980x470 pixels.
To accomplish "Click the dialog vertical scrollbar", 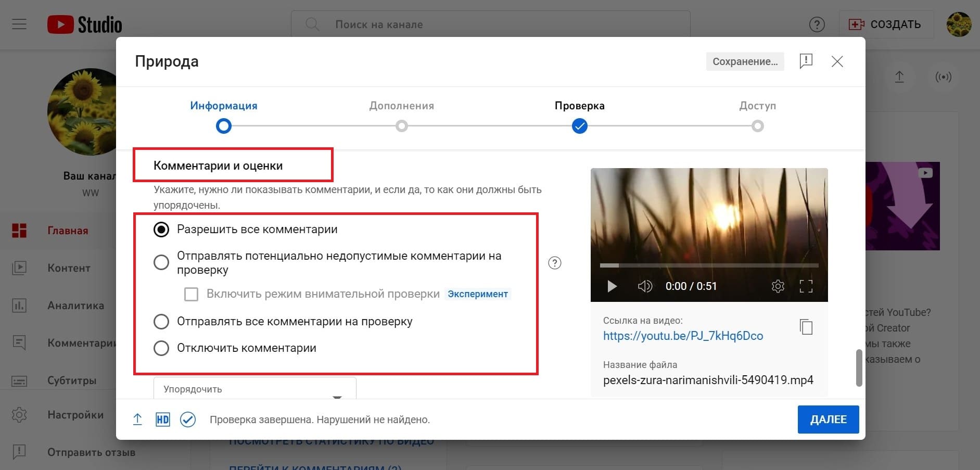I will pos(859,368).
